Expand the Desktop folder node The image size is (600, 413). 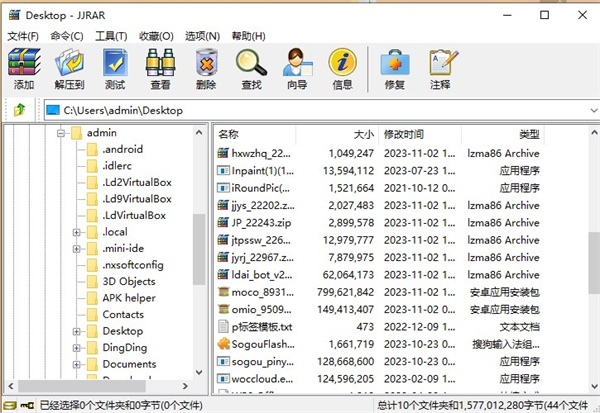(77, 331)
